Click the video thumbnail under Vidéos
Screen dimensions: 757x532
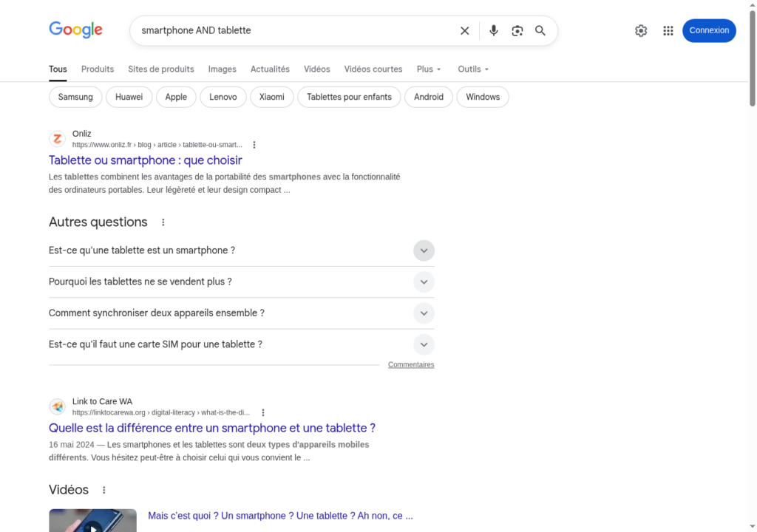(92, 521)
